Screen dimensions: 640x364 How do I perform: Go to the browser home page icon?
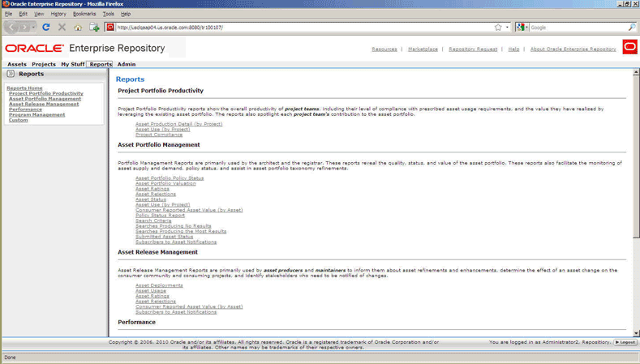coord(78,28)
